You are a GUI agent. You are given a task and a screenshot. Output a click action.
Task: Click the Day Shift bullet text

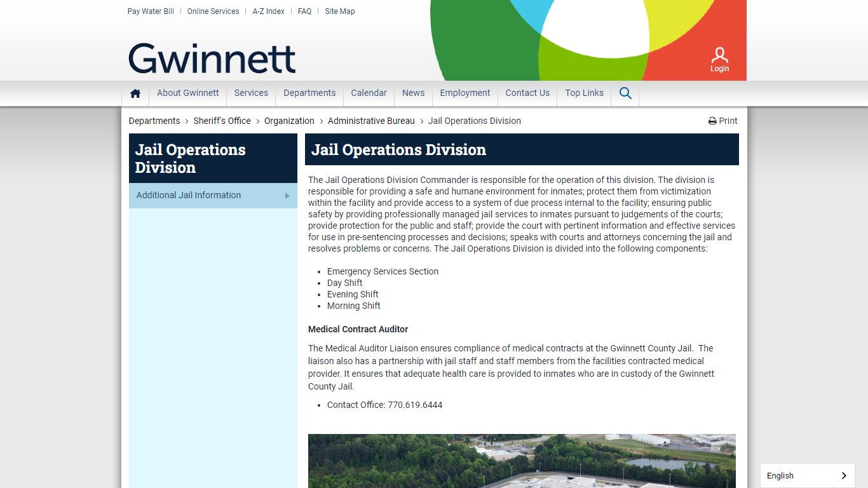click(345, 283)
